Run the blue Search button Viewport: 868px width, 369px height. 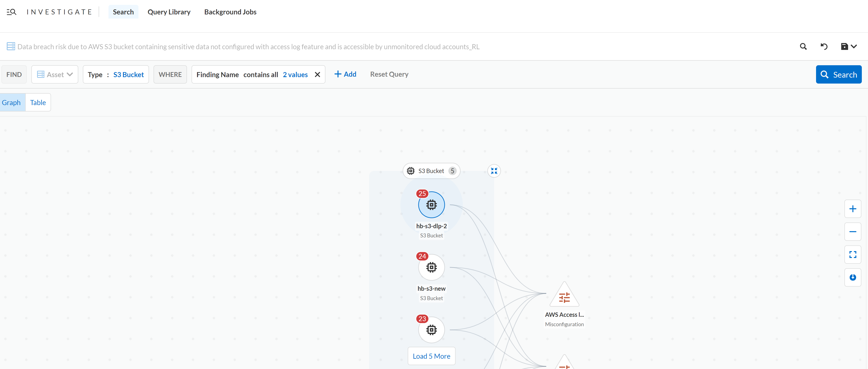click(x=838, y=74)
